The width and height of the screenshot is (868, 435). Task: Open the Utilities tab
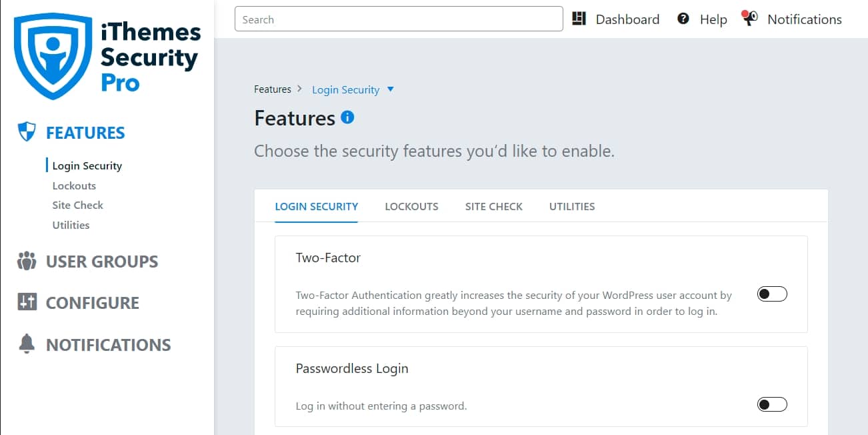pos(572,206)
